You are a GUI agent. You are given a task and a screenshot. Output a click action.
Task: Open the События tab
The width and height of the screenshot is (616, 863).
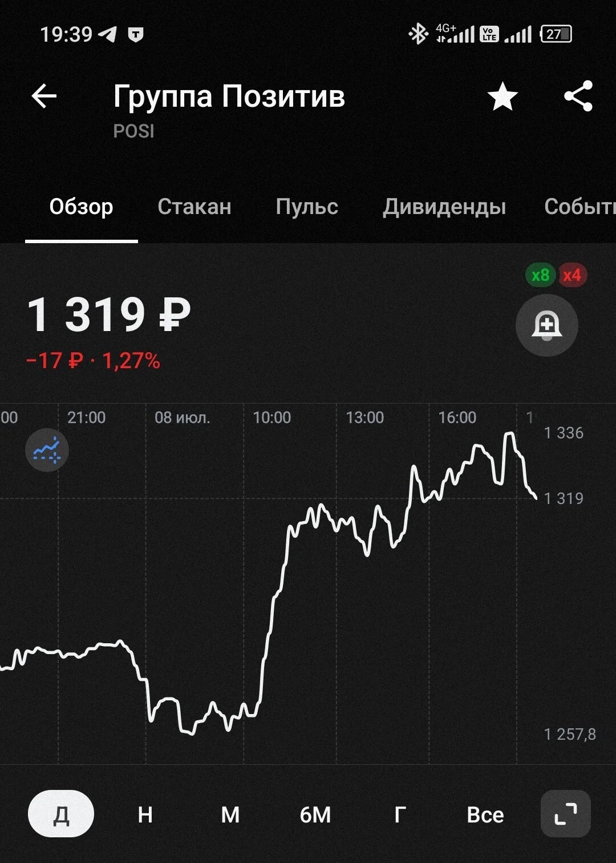pyautogui.click(x=579, y=207)
